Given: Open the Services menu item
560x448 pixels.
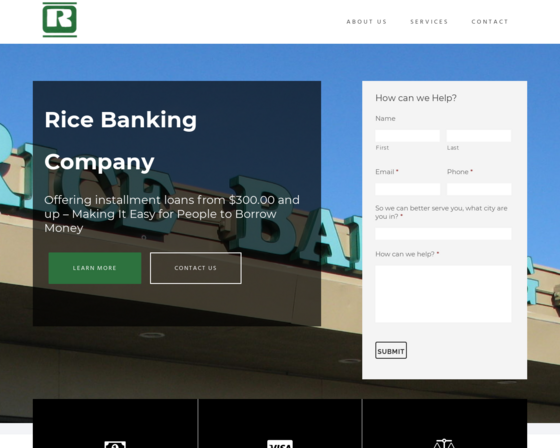Looking at the screenshot, I should click(x=429, y=22).
